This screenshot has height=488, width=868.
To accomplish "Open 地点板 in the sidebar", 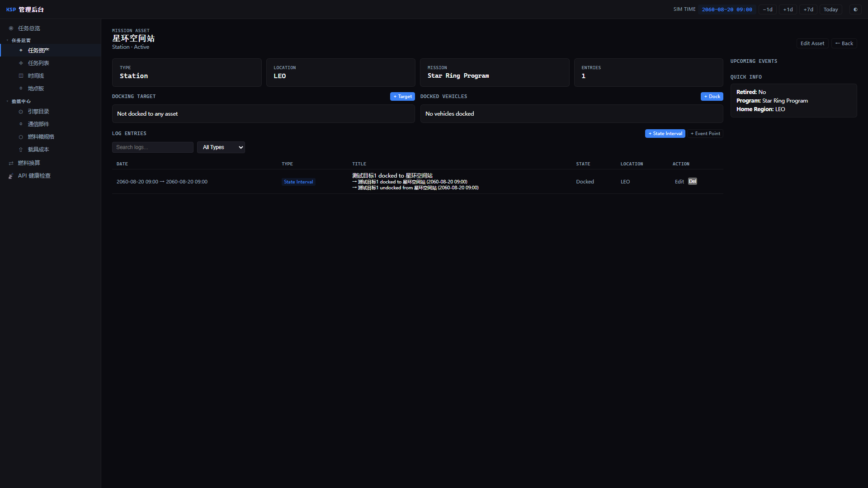I will tap(50, 88).
